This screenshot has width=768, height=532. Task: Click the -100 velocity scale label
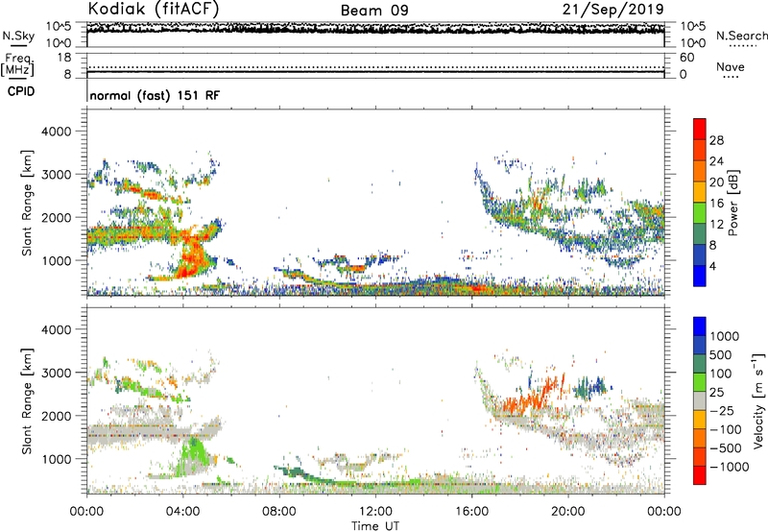(x=725, y=429)
